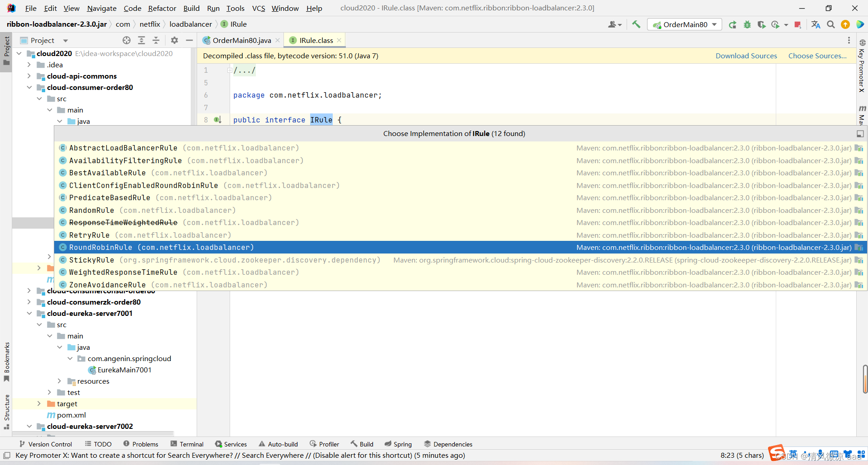
Task: Expand the .idea folder
Action: click(x=29, y=65)
